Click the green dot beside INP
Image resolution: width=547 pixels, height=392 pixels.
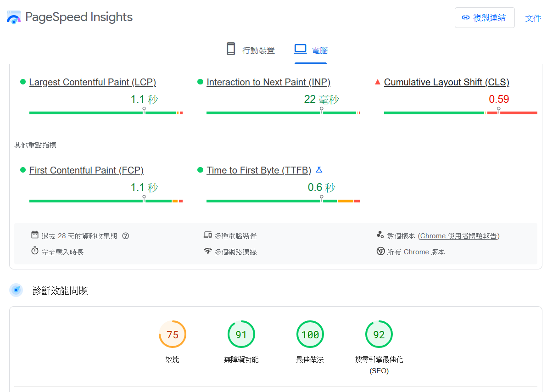(200, 82)
